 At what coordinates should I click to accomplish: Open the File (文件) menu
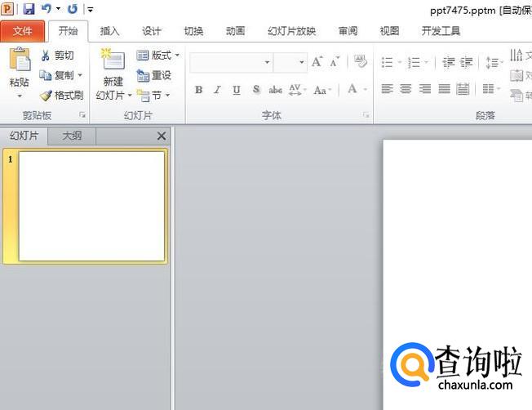click(23, 31)
